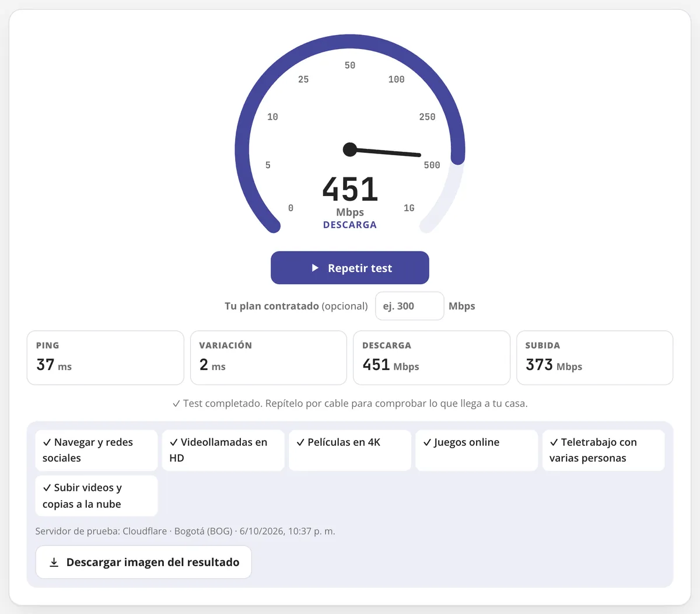This screenshot has width=700, height=614.
Task: Select the DESCARGA 451 Mbps card
Action: tap(432, 358)
